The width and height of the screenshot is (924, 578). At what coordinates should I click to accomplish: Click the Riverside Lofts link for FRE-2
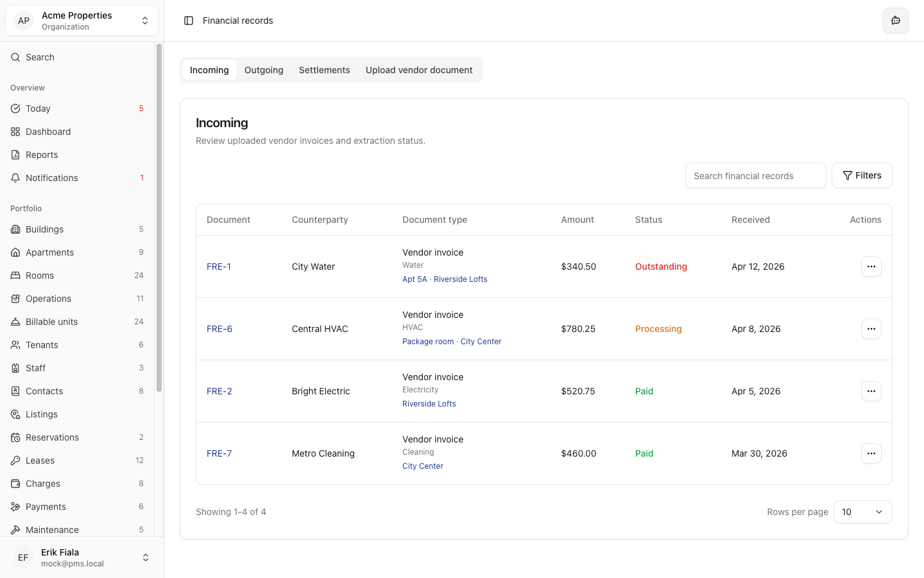[x=429, y=403]
